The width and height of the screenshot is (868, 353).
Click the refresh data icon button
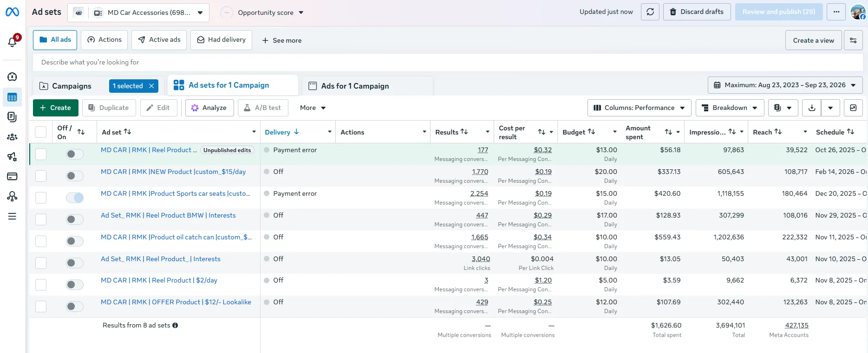coord(650,12)
